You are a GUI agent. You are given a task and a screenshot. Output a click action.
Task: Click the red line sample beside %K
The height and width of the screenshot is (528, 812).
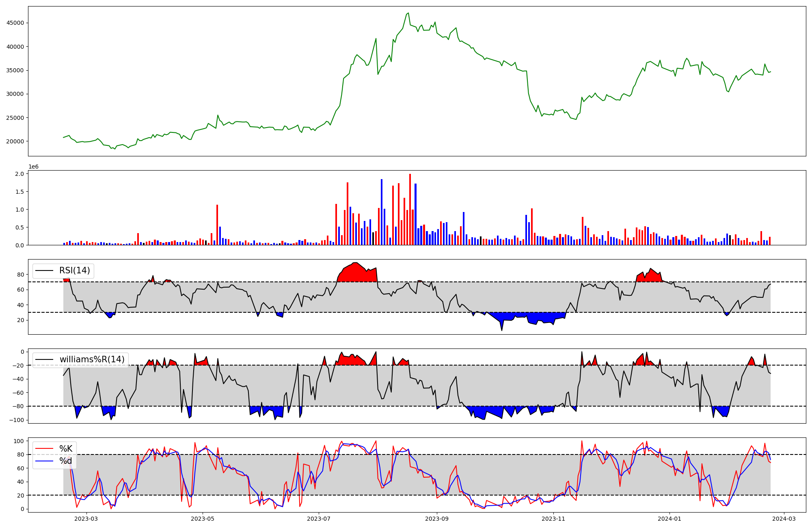coord(44,449)
